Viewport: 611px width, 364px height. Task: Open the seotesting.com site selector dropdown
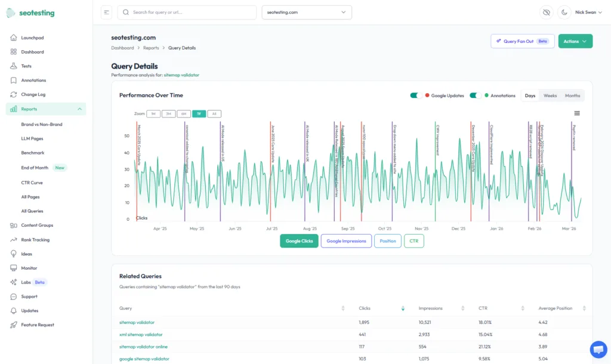[x=306, y=12]
